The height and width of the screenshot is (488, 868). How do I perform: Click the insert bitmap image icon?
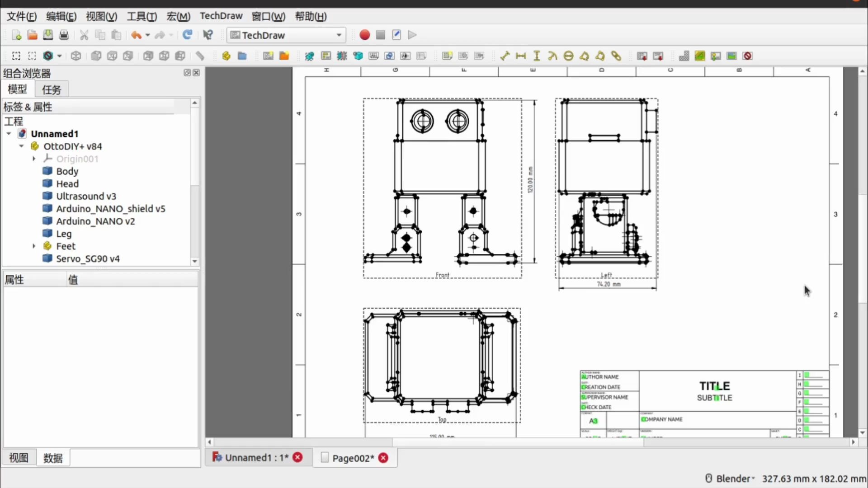point(732,56)
